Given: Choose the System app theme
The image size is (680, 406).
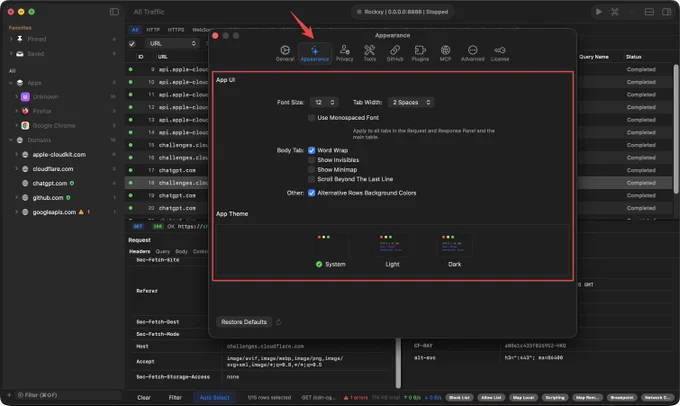Looking at the screenshot, I should (330, 251).
